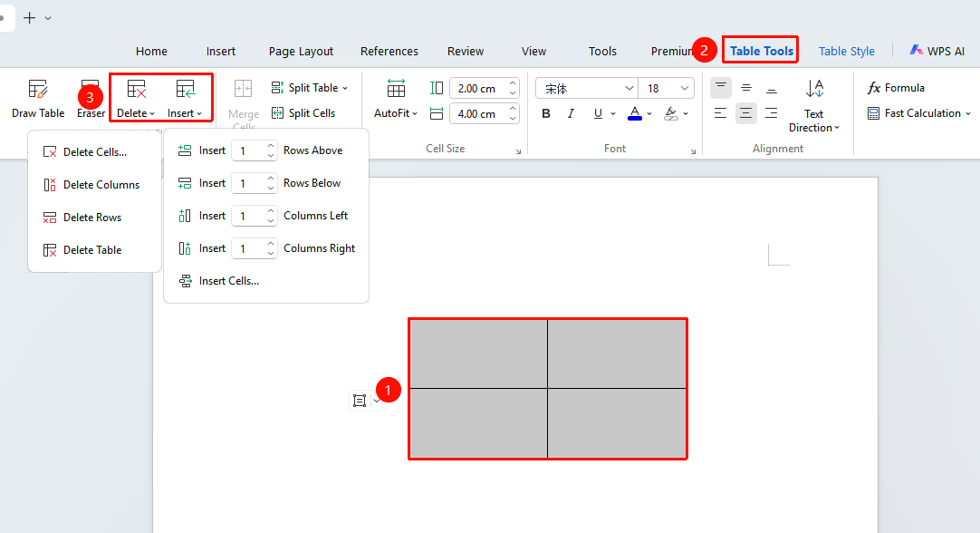Open the Fast Calculation menu
The width and height of the screenshot is (980, 533).
tap(918, 113)
